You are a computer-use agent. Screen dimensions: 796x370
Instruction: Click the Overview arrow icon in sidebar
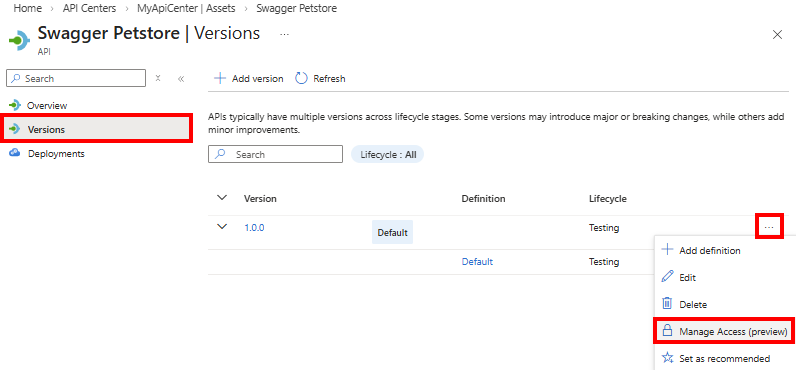15,106
